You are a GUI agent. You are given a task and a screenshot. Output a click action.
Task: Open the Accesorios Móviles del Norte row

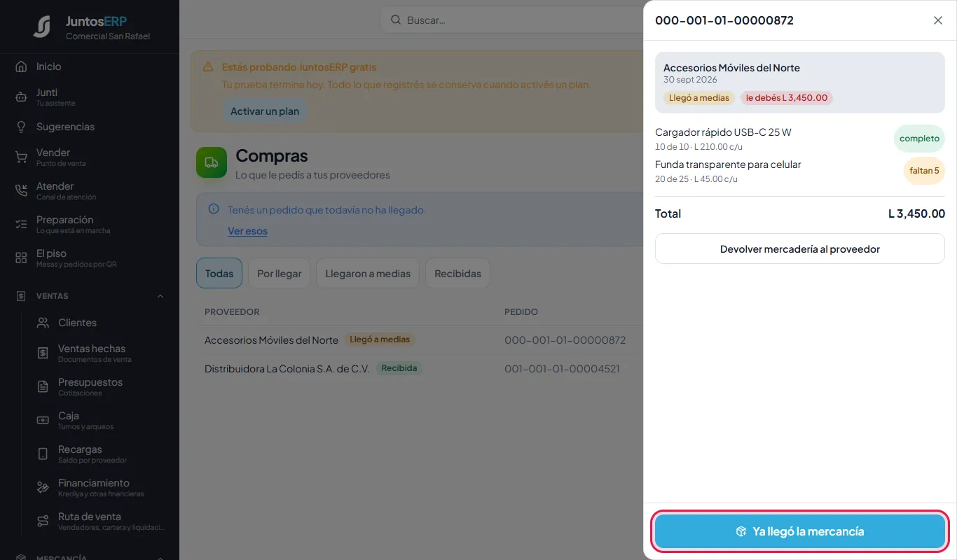(420, 339)
